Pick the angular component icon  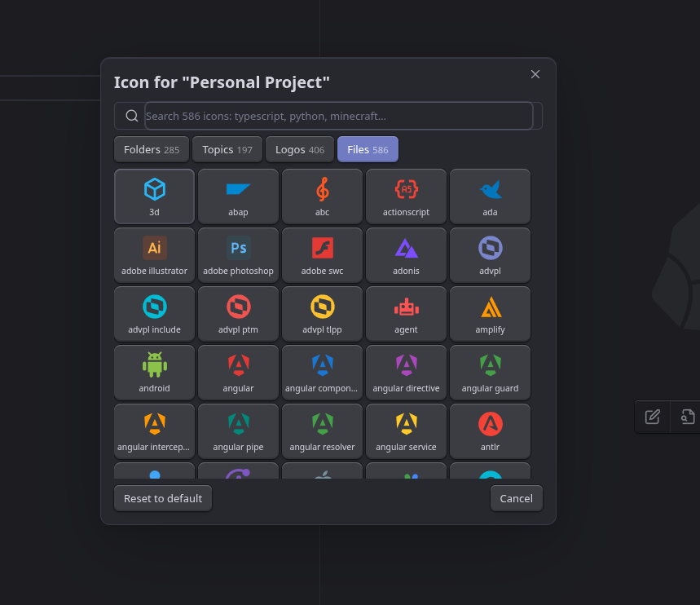(x=323, y=373)
